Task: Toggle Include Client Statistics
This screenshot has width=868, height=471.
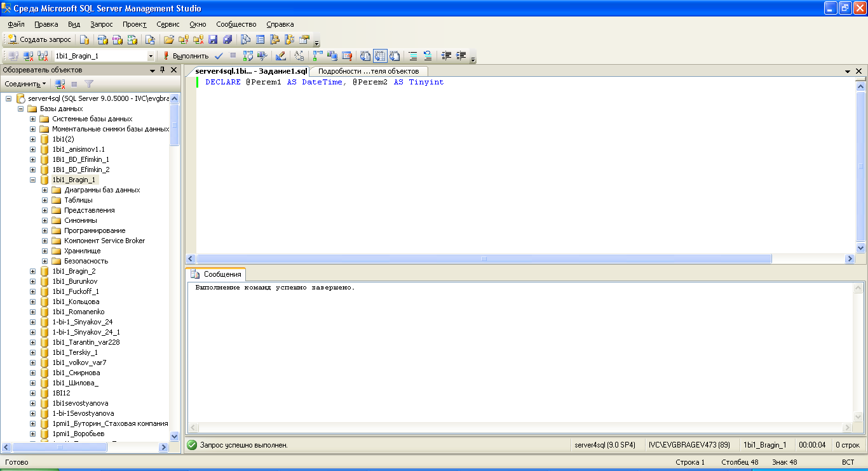Action: (332, 56)
